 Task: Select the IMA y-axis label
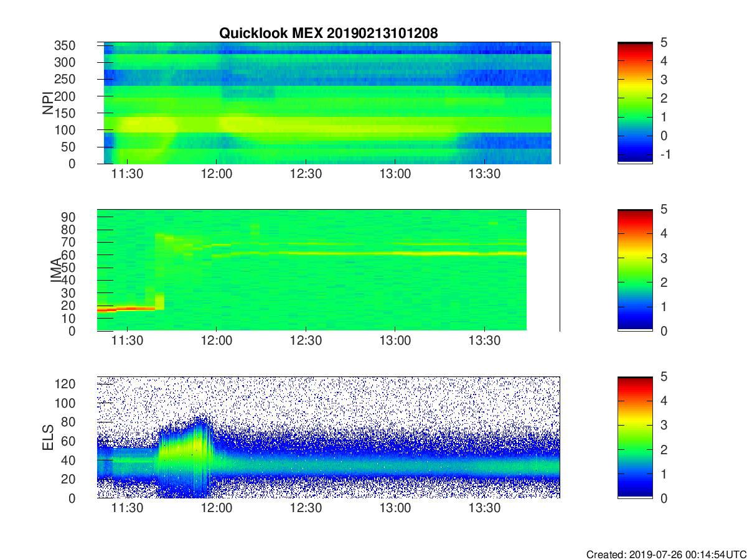[56, 270]
